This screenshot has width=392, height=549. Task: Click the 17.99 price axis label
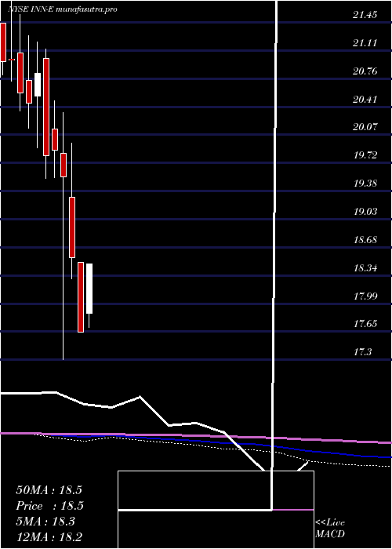[365, 296]
